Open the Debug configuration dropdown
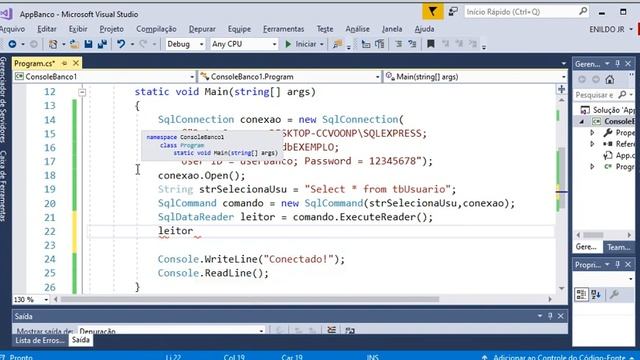 coord(185,44)
